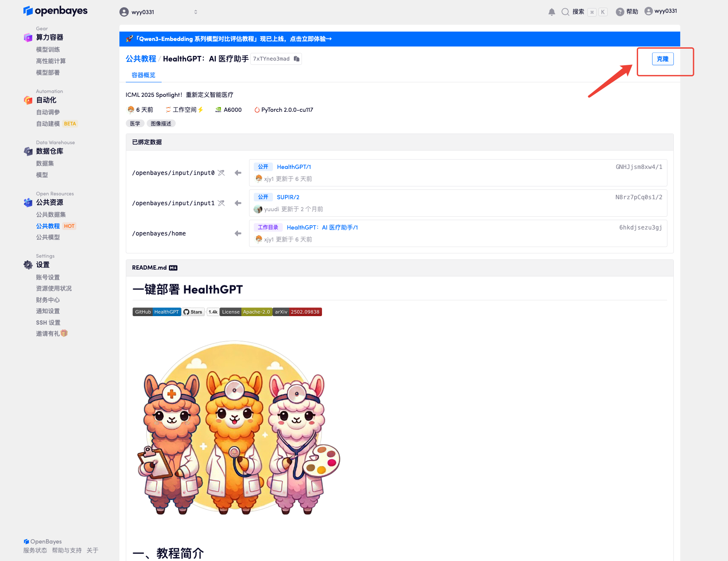Click the 公共教程 breadcrumb link
This screenshot has width=728, height=561.
pos(141,59)
